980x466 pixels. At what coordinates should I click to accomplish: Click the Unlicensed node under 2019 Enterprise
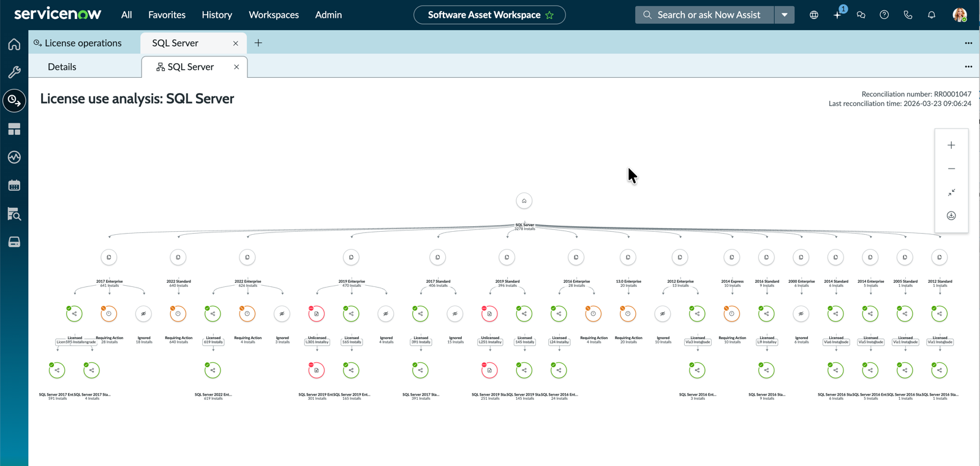tap(317, 314)
